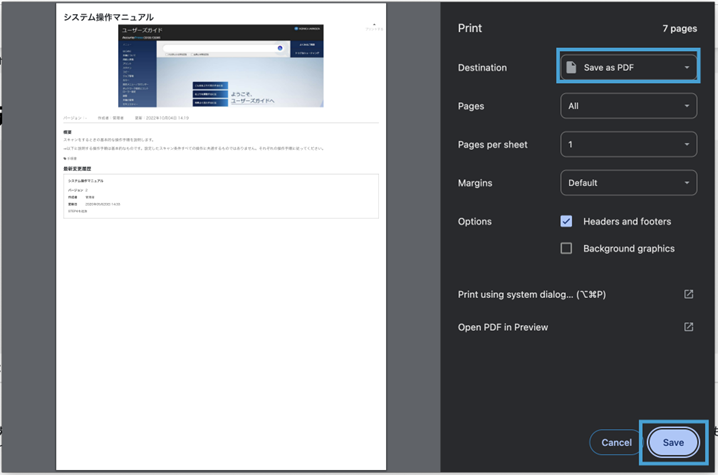This screenshot has height=475, width=718.
Task: Click the external-link icon beside Open PDF in Preview
Action: tap(688, 327)
